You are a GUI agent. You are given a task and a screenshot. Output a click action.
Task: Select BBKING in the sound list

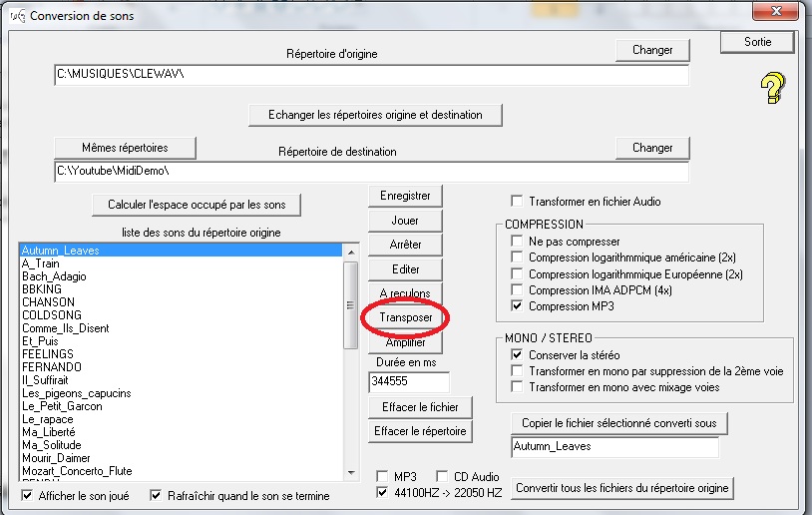42,289
